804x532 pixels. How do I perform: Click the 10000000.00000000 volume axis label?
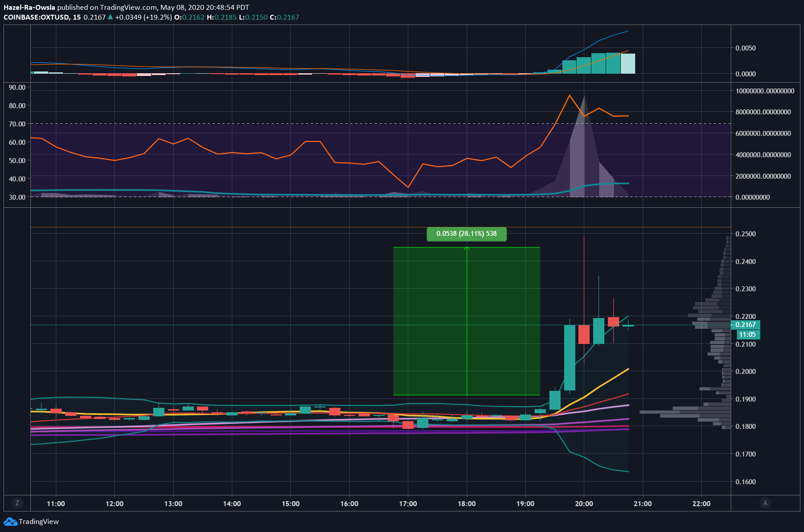coord(765,91)
